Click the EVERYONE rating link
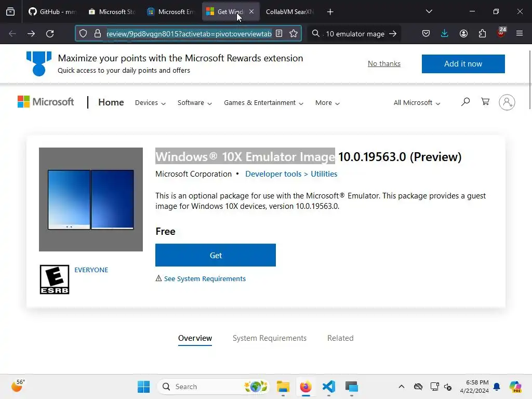Screen dimensions: 532x399 (x=91, y=270)
